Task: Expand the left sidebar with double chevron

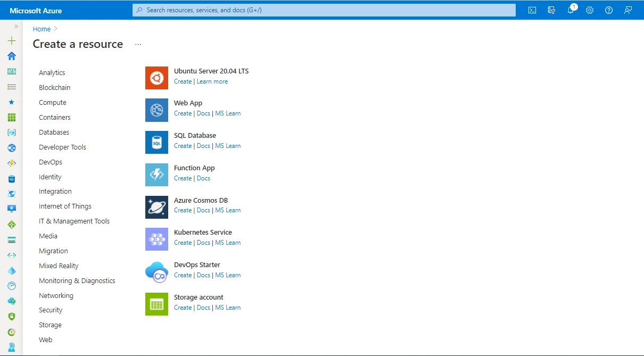Action: [16, 25]
